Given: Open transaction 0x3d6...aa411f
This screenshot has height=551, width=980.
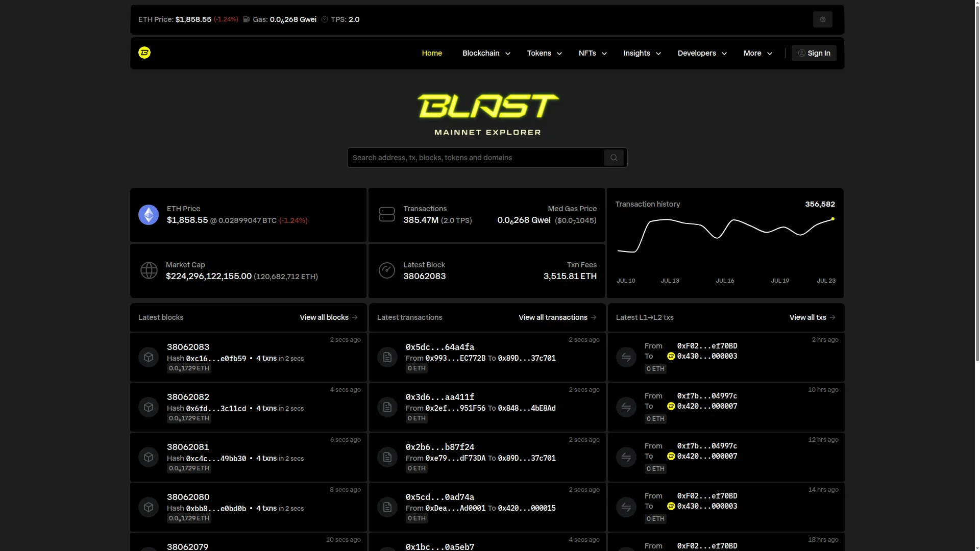Looking at the screenshot, I should click(x=439, y=397).
